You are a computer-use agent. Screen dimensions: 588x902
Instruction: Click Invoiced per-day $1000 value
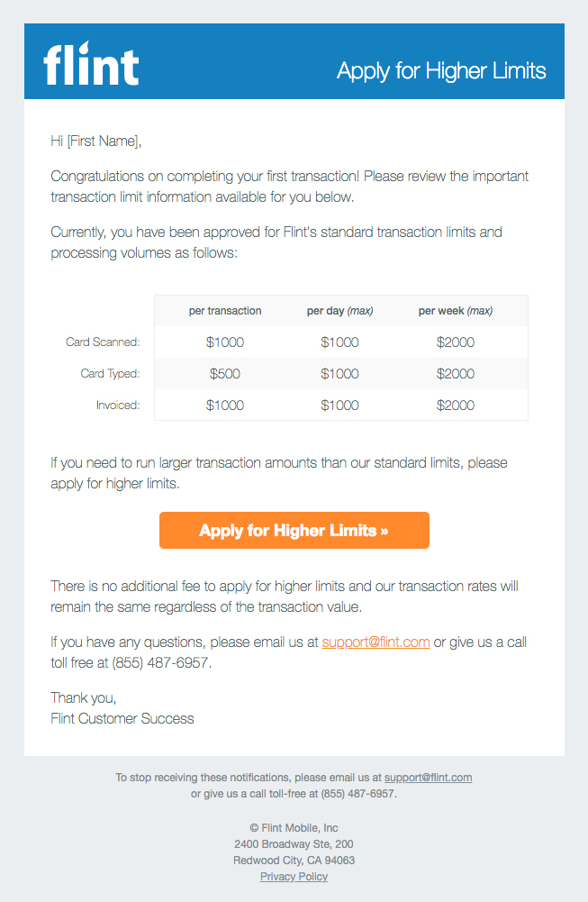point(339,405)
